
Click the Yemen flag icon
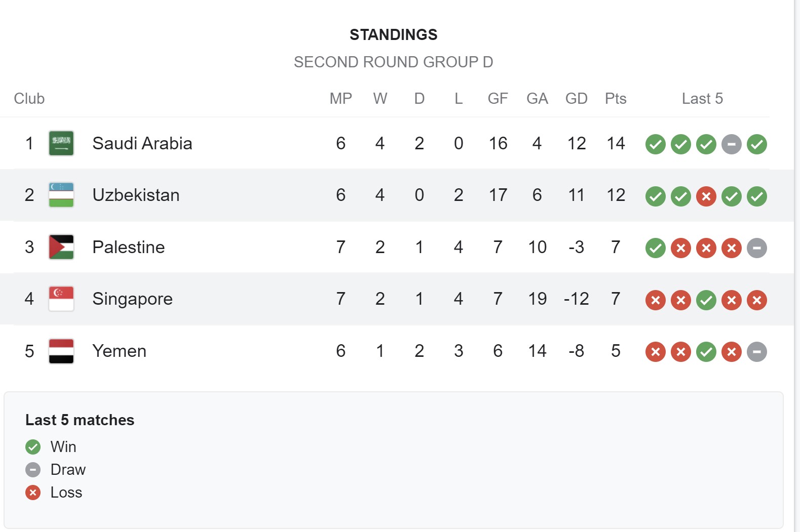[61, 351]
